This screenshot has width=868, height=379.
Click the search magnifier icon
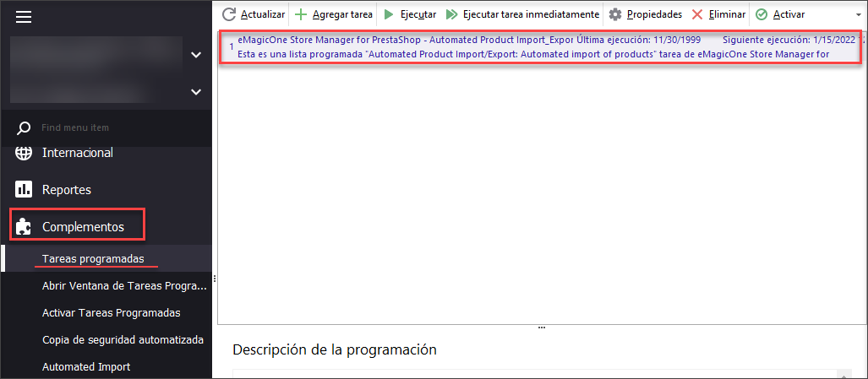coord(24,128)
